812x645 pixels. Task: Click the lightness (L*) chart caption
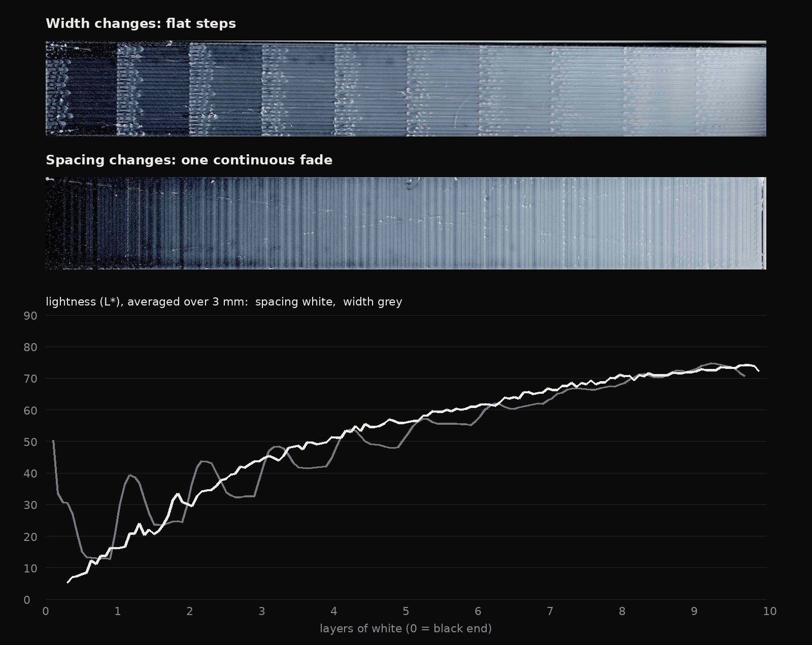224,302
